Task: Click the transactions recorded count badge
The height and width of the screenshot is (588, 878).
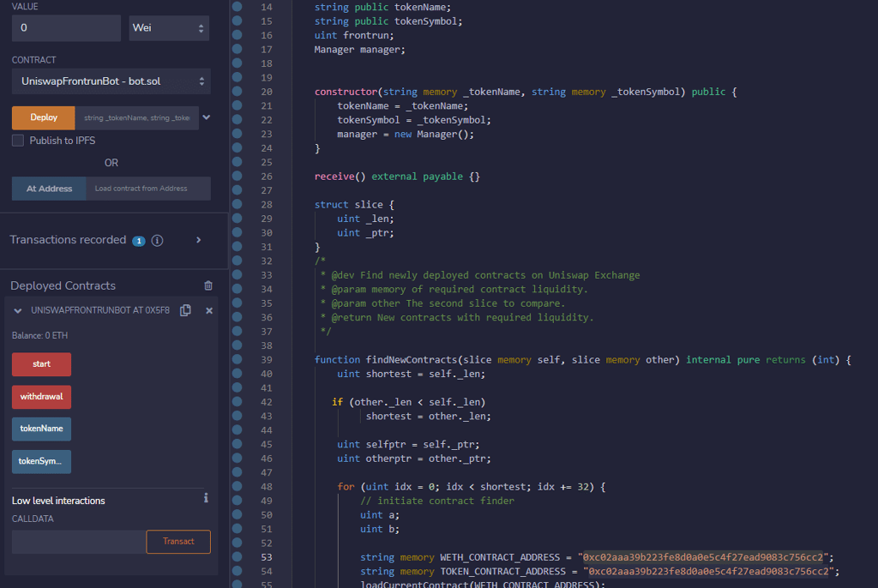Action: tap(139, 241)
